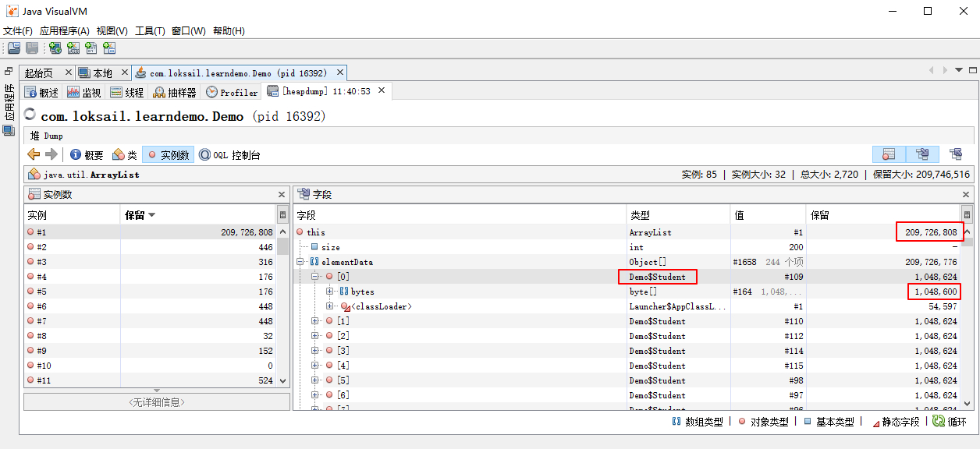
Task: Sort instances by 保留 column header
Action: click(x=198, y=215)
